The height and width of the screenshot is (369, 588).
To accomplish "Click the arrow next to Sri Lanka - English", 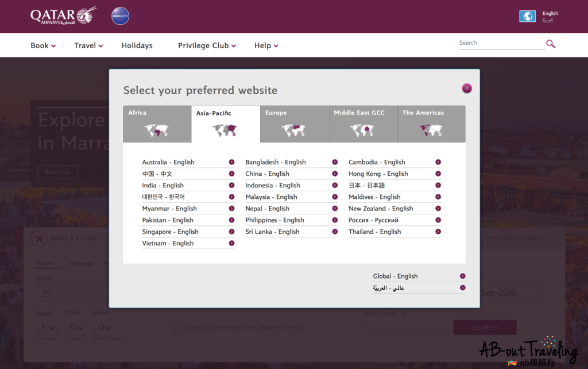I will click(x=335, y=232).
